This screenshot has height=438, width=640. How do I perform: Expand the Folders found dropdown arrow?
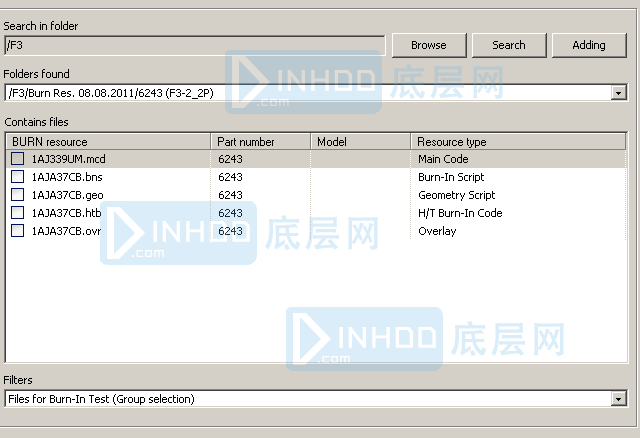619,93
